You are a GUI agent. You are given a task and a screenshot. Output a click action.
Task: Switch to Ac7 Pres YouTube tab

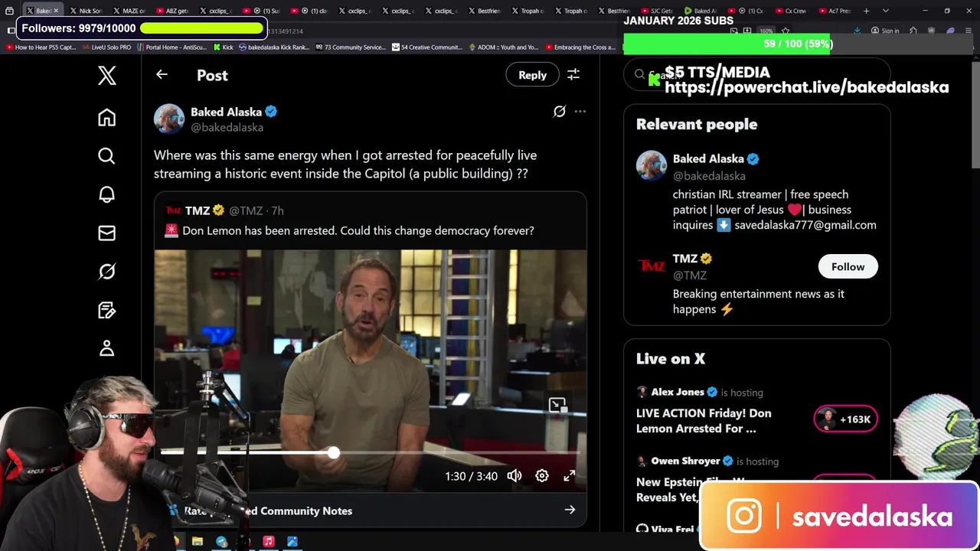point(834,11)
